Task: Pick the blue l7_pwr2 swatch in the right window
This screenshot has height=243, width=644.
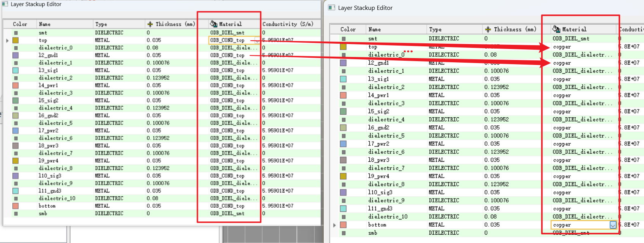Action: [343, 144]
